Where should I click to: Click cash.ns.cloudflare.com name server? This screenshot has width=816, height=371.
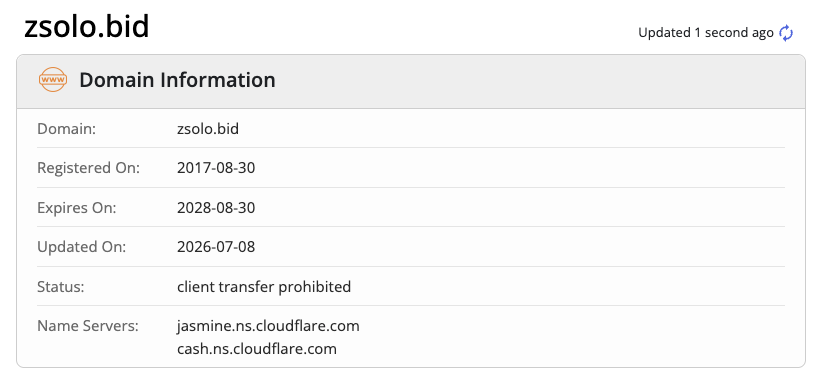click(257, 349)
